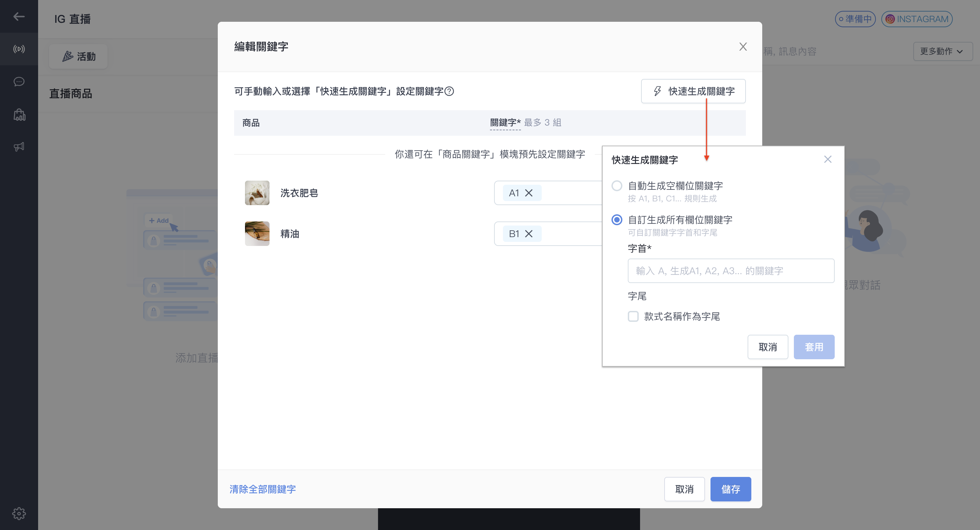Check 款式名稱作為字尾 checkbox
The height and width of the screenshot is (530, 980).
pyautogui.click(x=633, y=316)
